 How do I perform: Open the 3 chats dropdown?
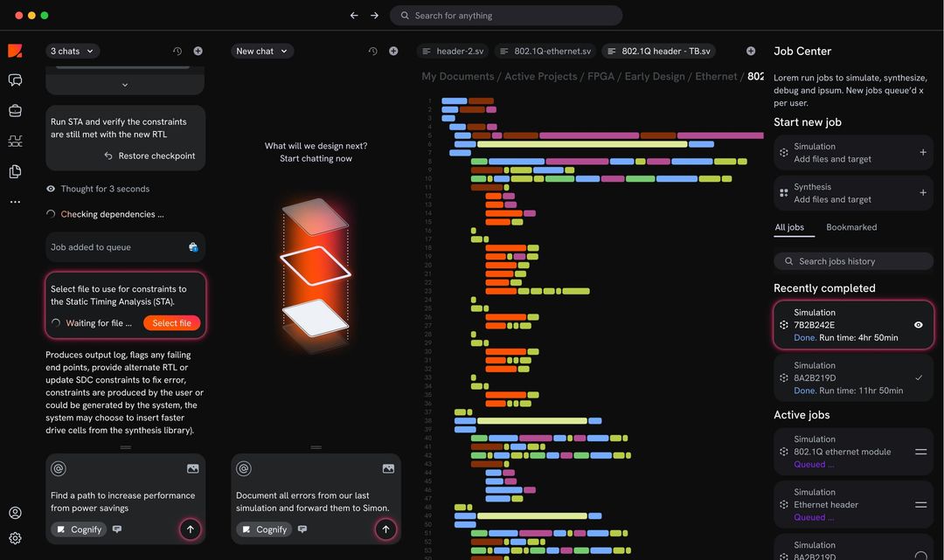pyautogui.click(x=73, y=52)
